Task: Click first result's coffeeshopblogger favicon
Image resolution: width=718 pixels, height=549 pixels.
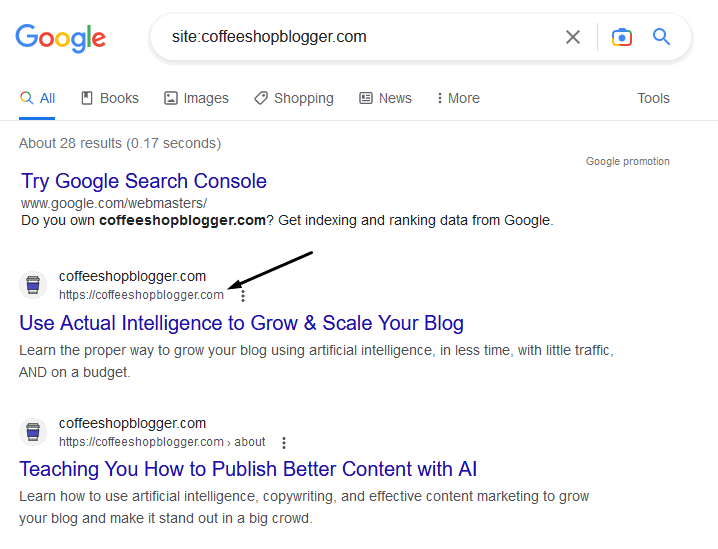Action: pyautogui.click(x=33, y=285)
